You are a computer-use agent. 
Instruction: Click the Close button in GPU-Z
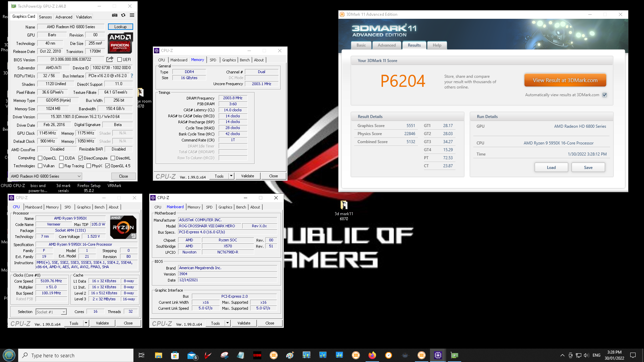pyautogui.click(x=123, y=176)
